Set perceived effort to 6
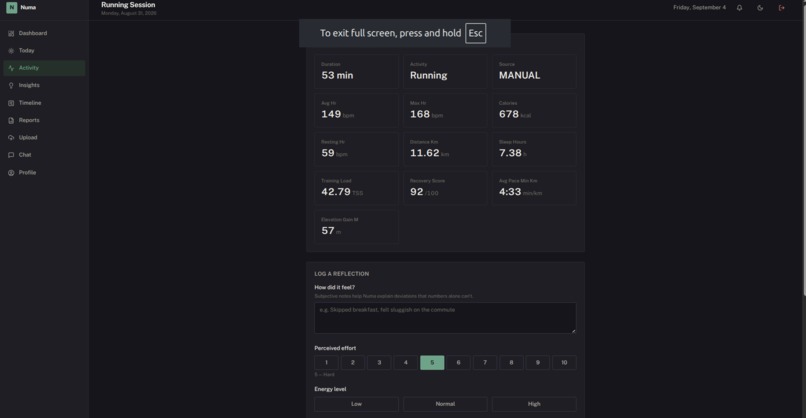Viewport: 806px width, 418px height. [459, 362]
